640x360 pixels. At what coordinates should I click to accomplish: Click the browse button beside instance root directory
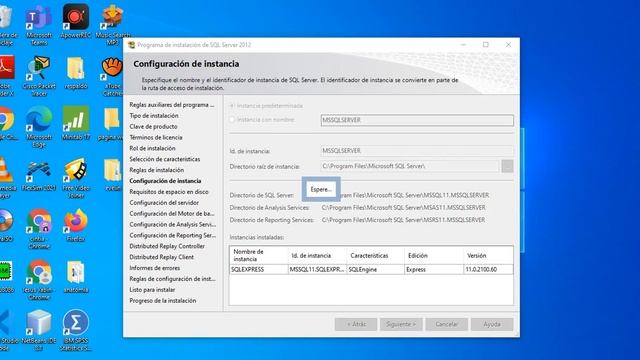pyautogui.click(x=507, y=166)
